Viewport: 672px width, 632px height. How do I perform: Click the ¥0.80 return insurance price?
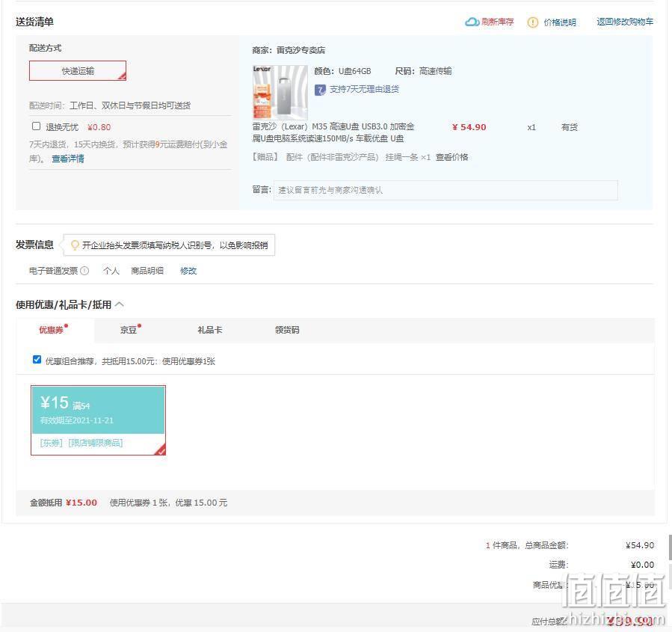(99, 127)
